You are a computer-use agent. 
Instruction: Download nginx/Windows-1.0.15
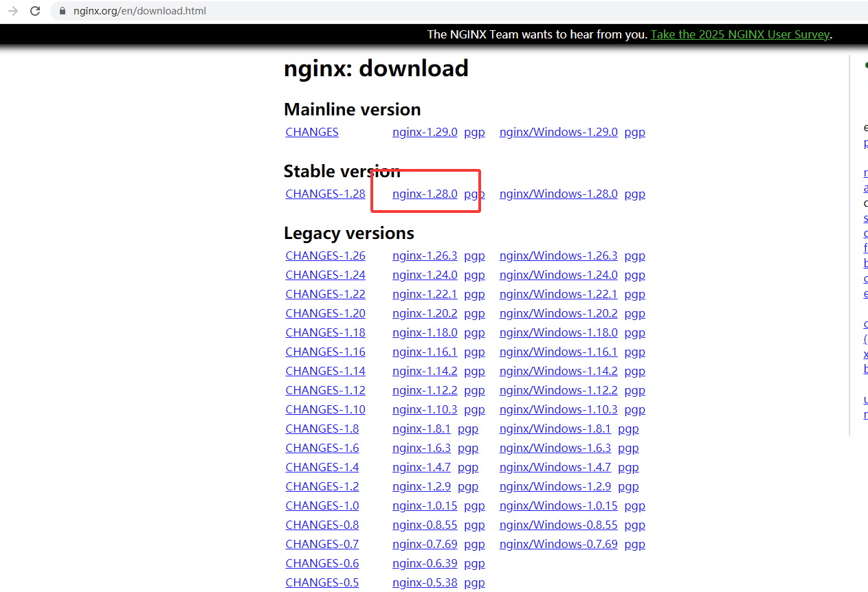coord(559,505)
